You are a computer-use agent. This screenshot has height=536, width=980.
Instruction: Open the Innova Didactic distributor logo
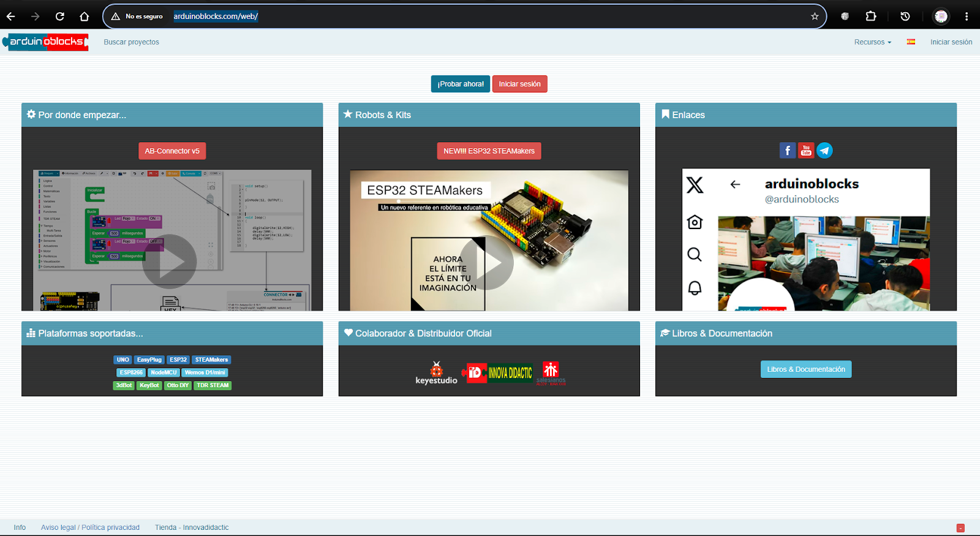pyautogui.click(x=497, y=372)
